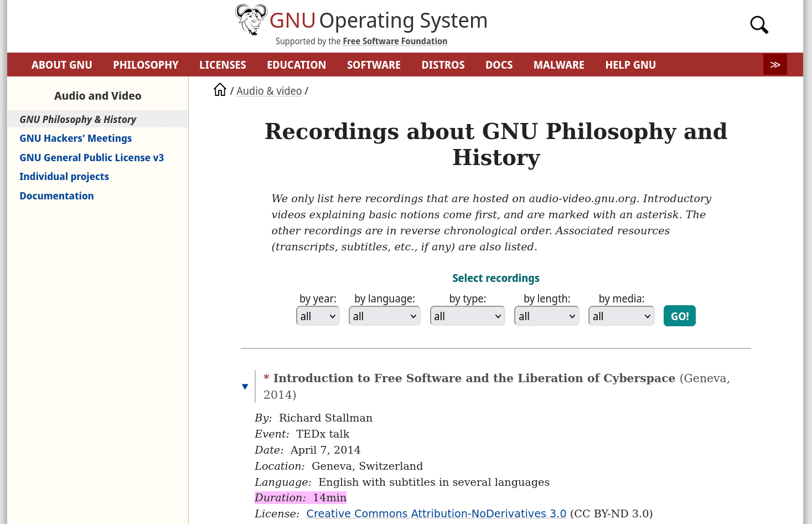Image resolution: width=812 pixels, height=524 pixels.
Task: Follow the Free Software Foundation link
Action: tap(395, 42)
